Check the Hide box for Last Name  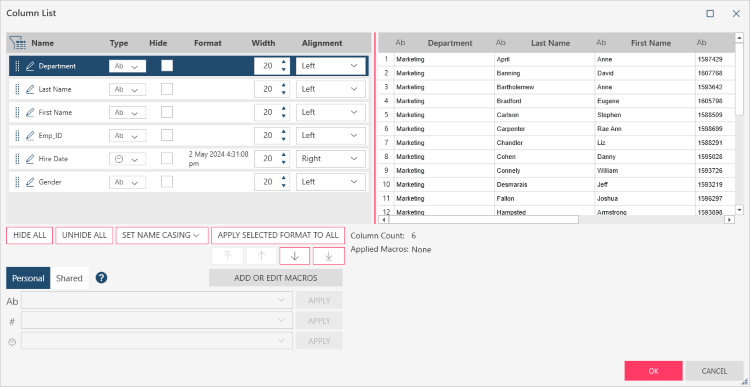click(167, 89)
